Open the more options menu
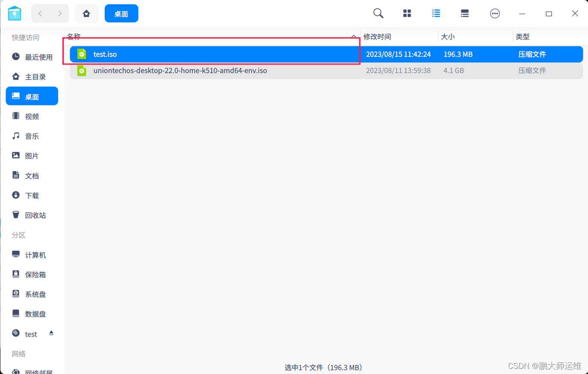This screenshot has width=588, height=374. pyautogui.click(x=495, y=14)
